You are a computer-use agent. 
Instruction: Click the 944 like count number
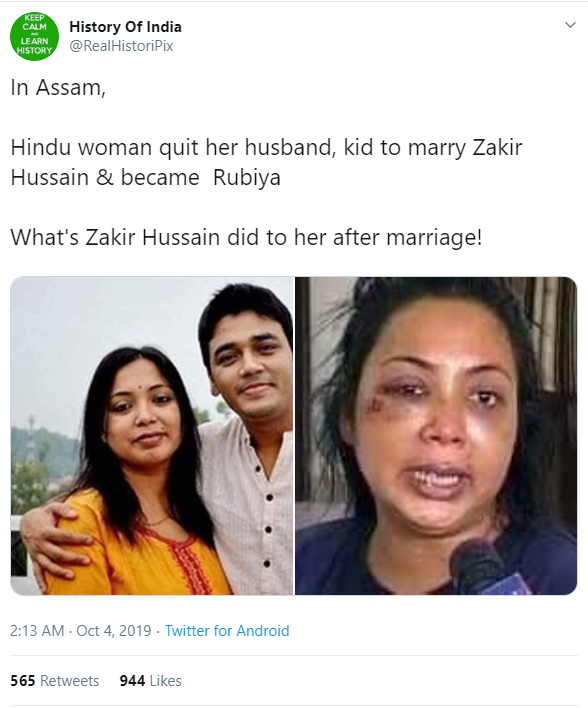[x=132, y=680]
